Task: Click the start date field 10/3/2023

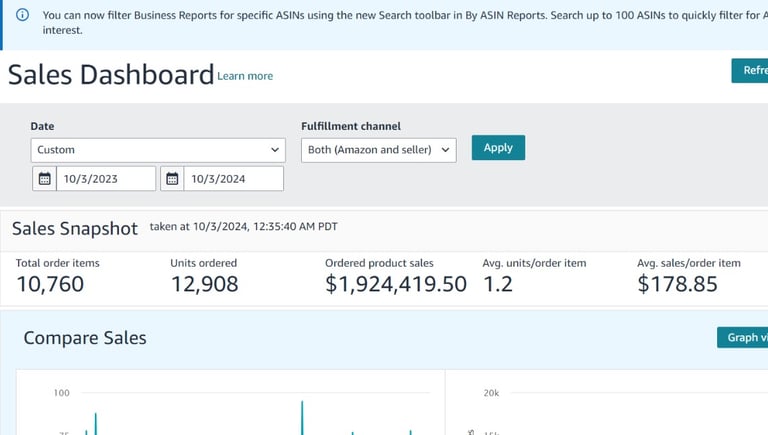Action: (x=106, y=179)
